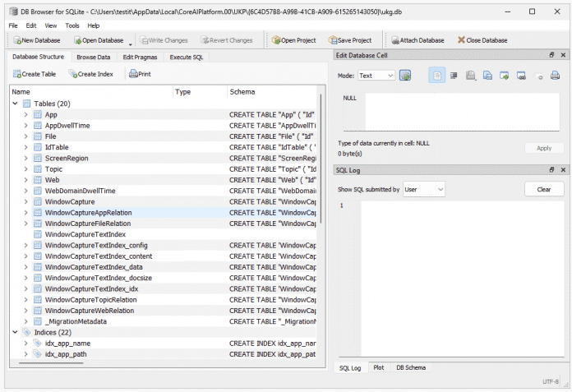
Task: Click the tag icon beside Indices (22)
Action: coord(26,332)
